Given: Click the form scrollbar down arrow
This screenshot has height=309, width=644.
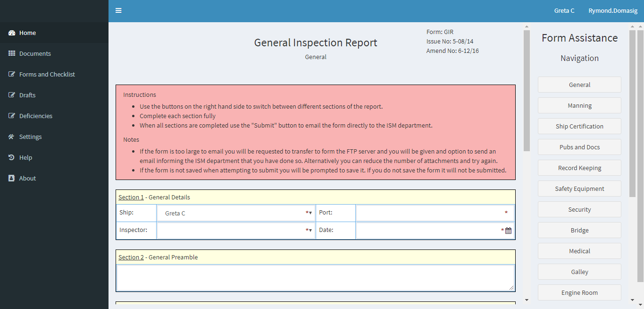Looking at the screenshot, I should coord(527,300).
